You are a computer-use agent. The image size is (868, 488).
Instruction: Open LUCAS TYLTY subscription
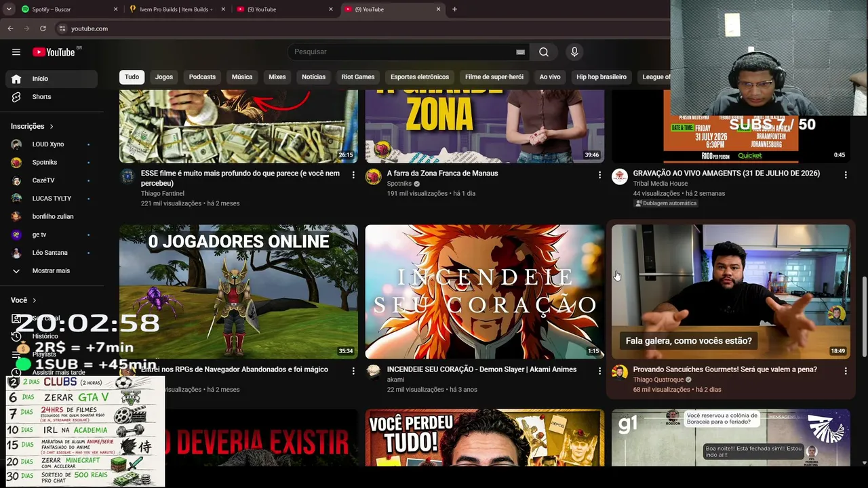pos(52,199)
